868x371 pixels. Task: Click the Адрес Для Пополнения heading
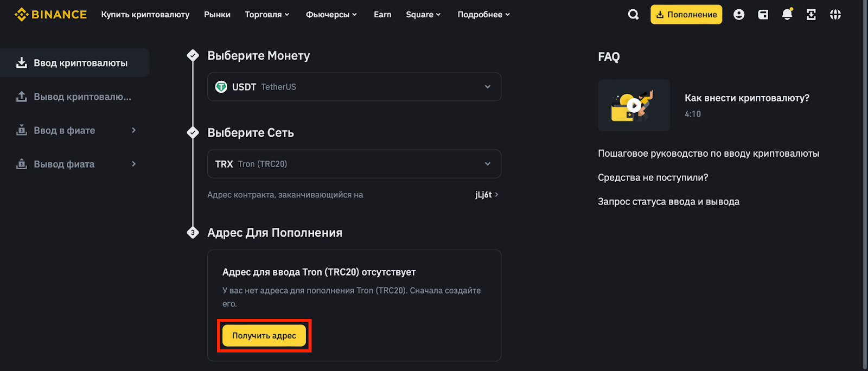point(275,233)
